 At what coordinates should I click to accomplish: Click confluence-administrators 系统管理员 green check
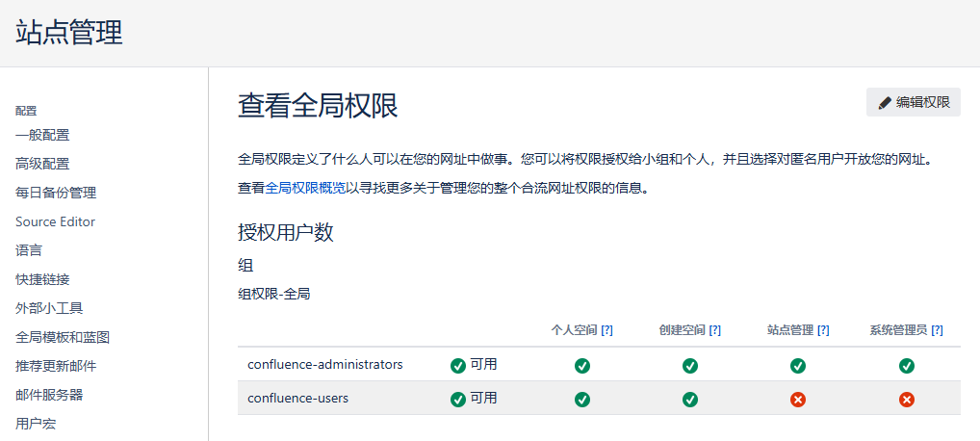pos(906,366)
